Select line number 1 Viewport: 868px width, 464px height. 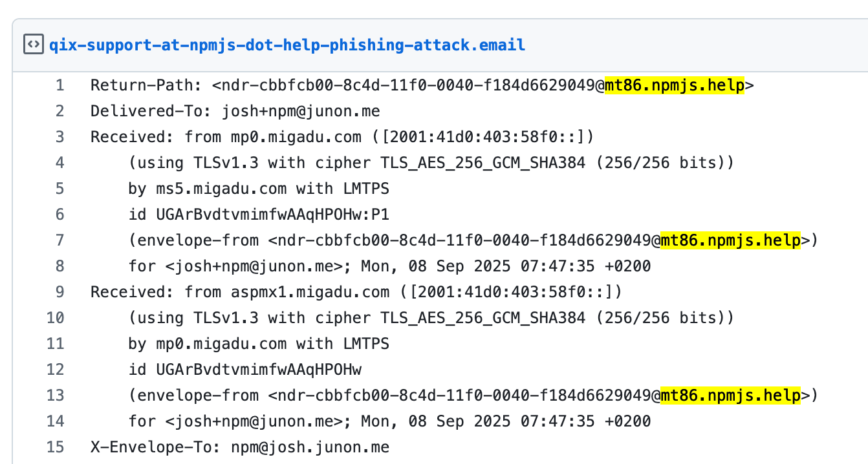(60, 85)
